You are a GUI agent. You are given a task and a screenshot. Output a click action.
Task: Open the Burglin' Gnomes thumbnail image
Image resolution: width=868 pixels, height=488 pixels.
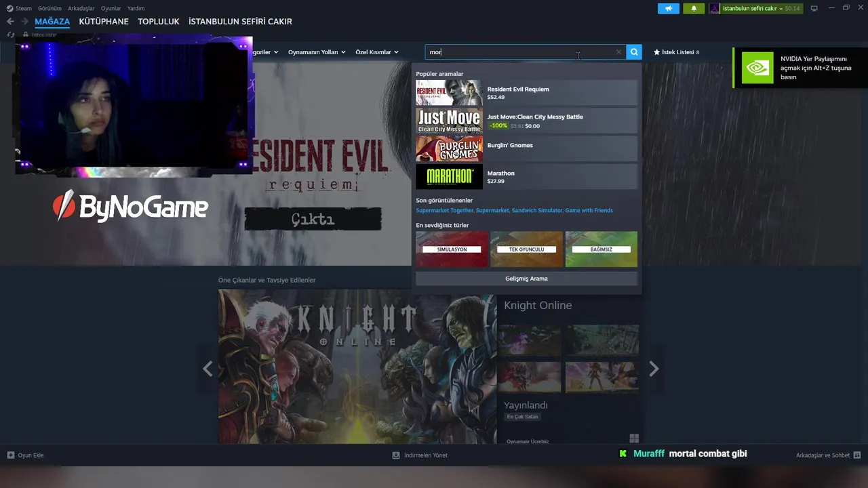(449, 148)
